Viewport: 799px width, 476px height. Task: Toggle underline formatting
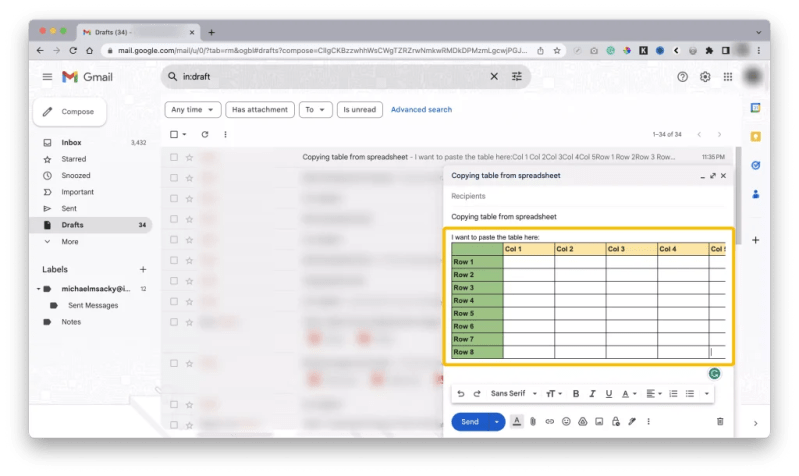[x=608, y=394]
